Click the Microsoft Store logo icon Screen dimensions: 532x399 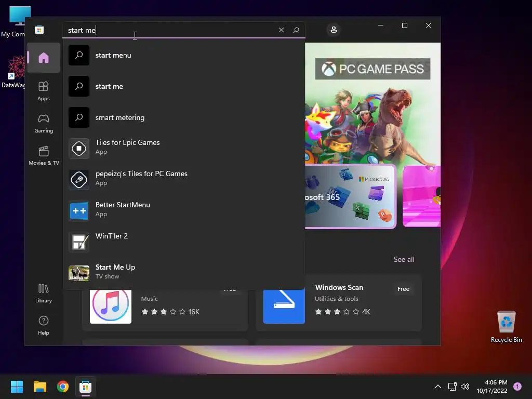pyautogui.click(x=39, y=30)
